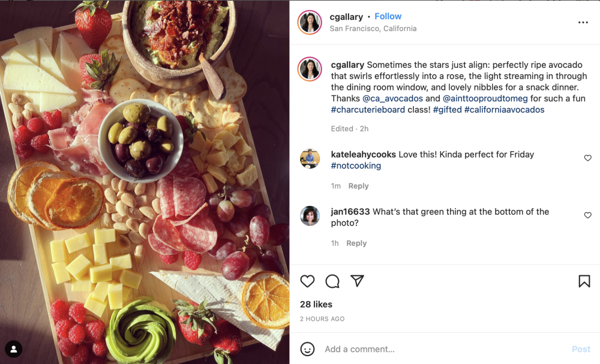Image resolution: width=600 pixels, height=364 pixels.
Task: Follow cgallary with the Follow button
Action: coord(388,16)
